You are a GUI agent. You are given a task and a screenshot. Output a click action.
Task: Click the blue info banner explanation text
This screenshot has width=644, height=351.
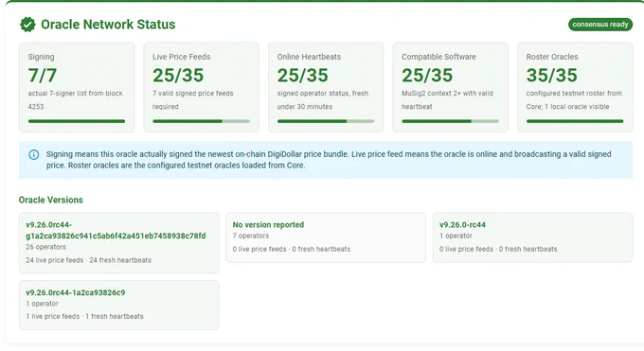click(329, 160)
